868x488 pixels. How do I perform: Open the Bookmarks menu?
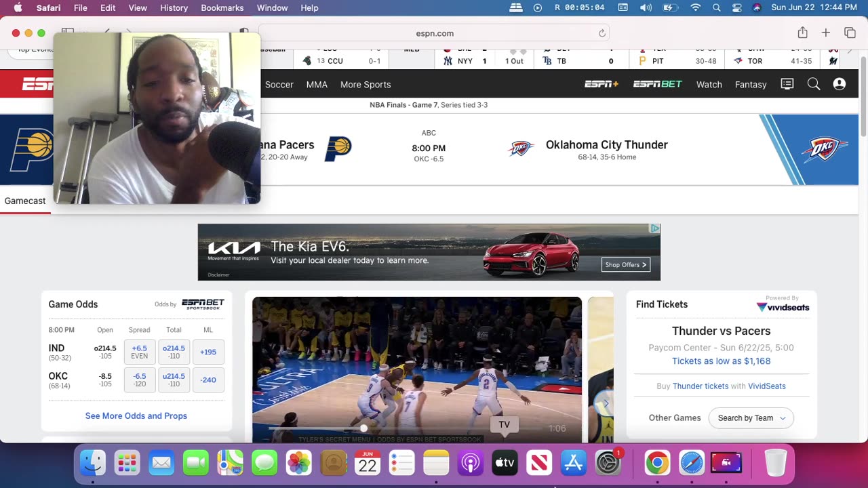click(x=222, y=7)
